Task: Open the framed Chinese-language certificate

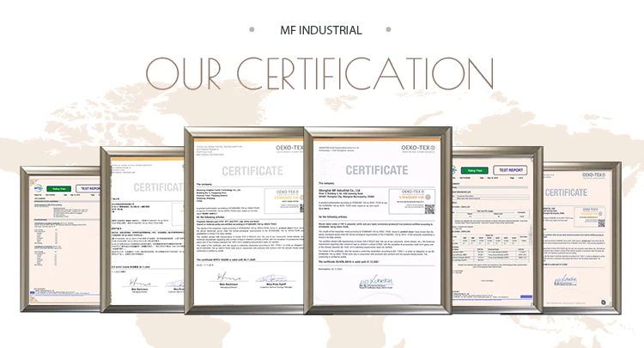Action: pos(142,229)
